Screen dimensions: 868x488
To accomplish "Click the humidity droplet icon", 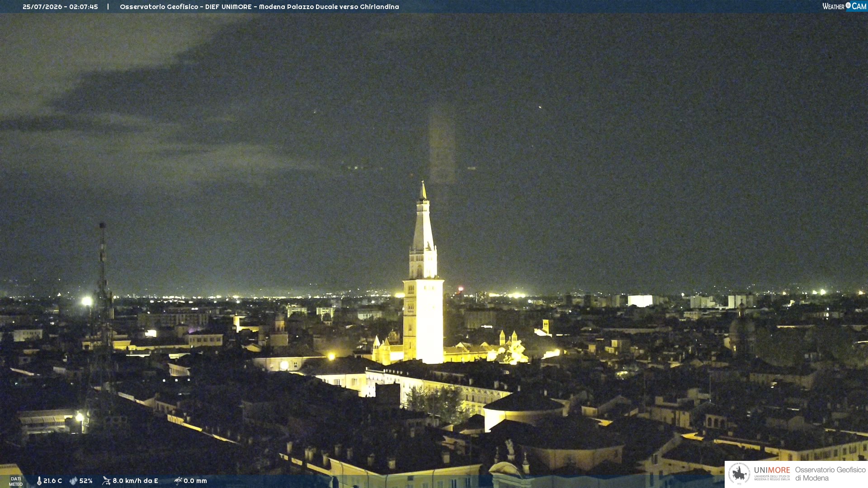I will pos(73,481).
